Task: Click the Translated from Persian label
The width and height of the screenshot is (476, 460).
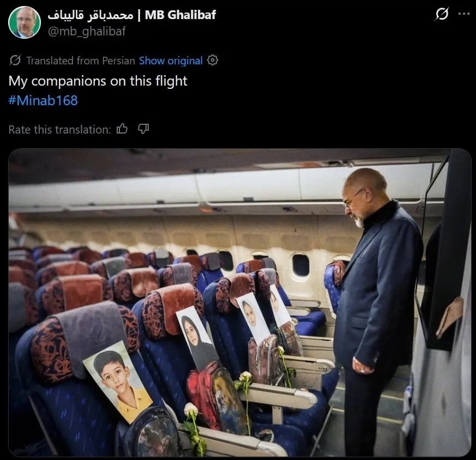Action: pos(81,60)
